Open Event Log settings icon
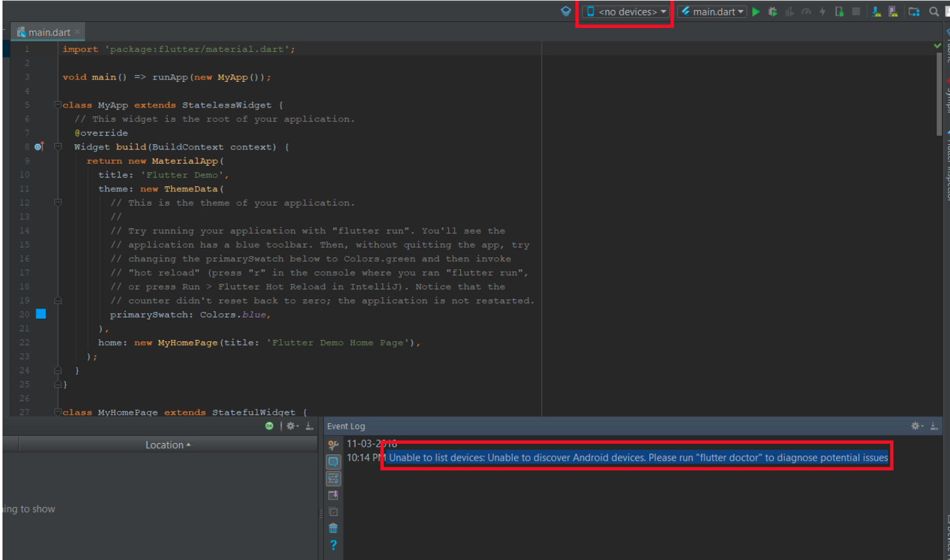 [333, 444]
